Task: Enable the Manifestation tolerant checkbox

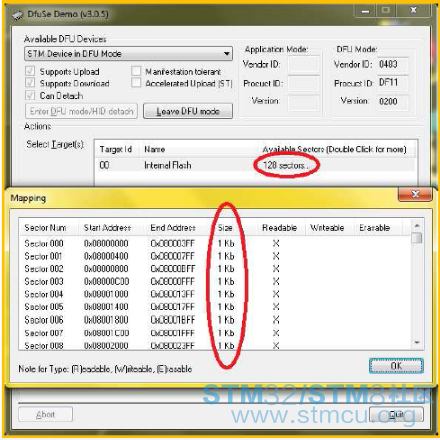Action: point(136,71)
